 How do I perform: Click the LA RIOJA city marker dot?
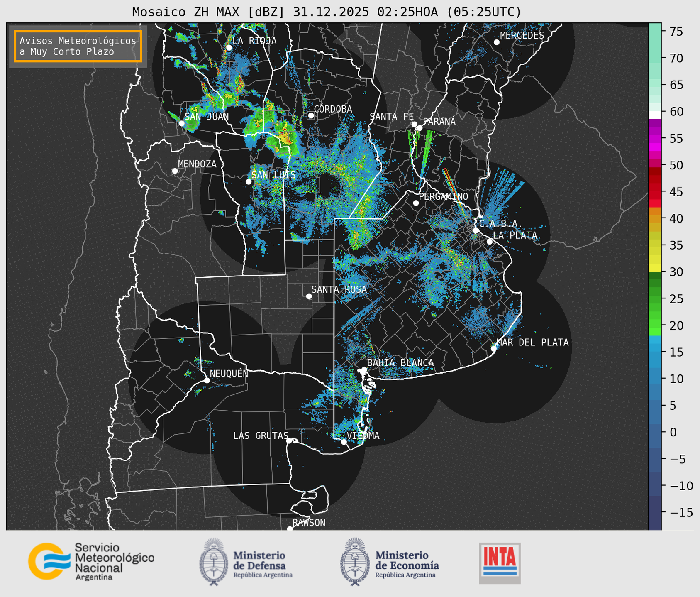click(x=229, y=48)
